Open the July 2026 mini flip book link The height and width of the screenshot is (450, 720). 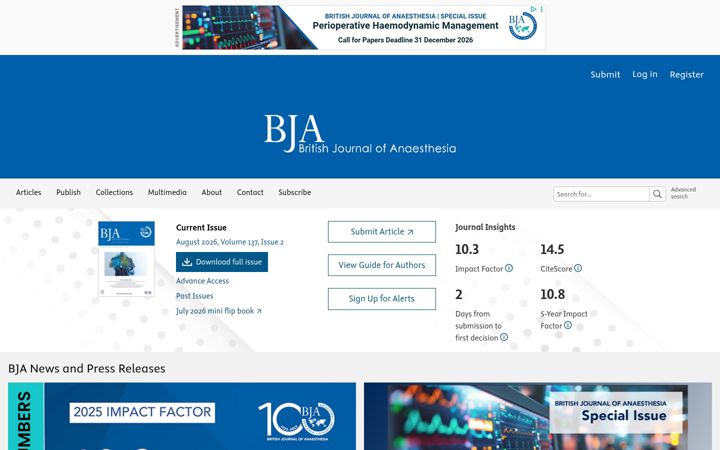click(x=219, y=311)
